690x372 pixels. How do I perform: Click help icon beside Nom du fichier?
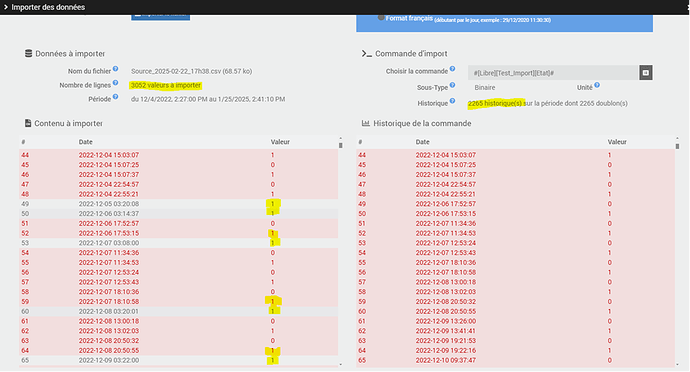[115, 69]
